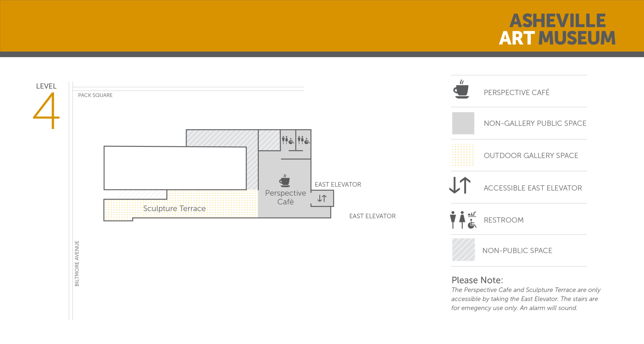Viewport: 644px width, 344px height.
Task: Click the Perspective Cafè label on the map
Action: [286, 197]
